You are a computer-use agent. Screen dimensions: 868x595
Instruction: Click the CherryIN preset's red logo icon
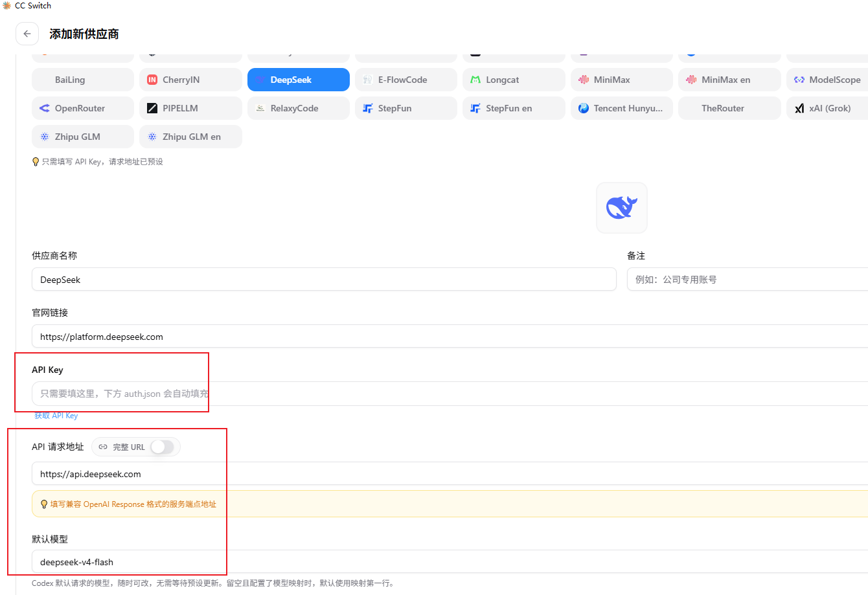coord(152,80)
